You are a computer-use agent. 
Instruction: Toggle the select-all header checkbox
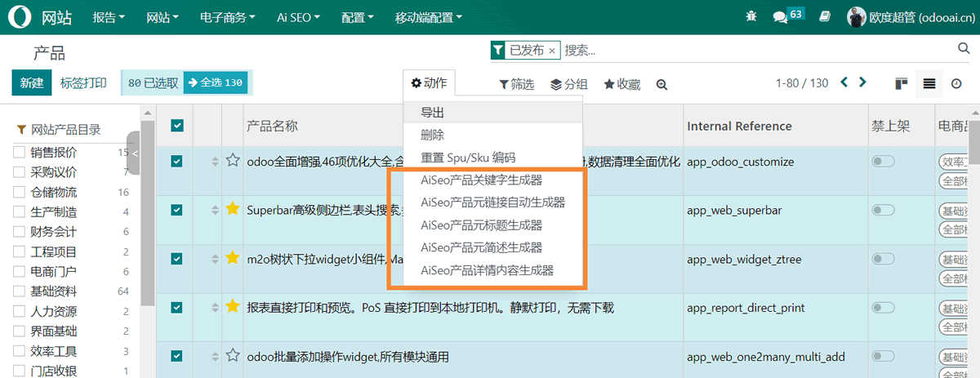(177, 126)
